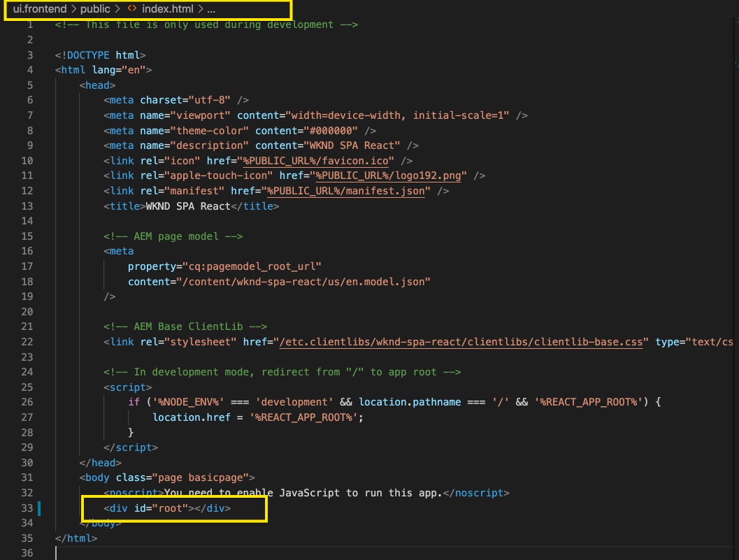This screenshot has width=739, height=560.
Task: Click line number 1 in gutter
Action: click(30, 24)
